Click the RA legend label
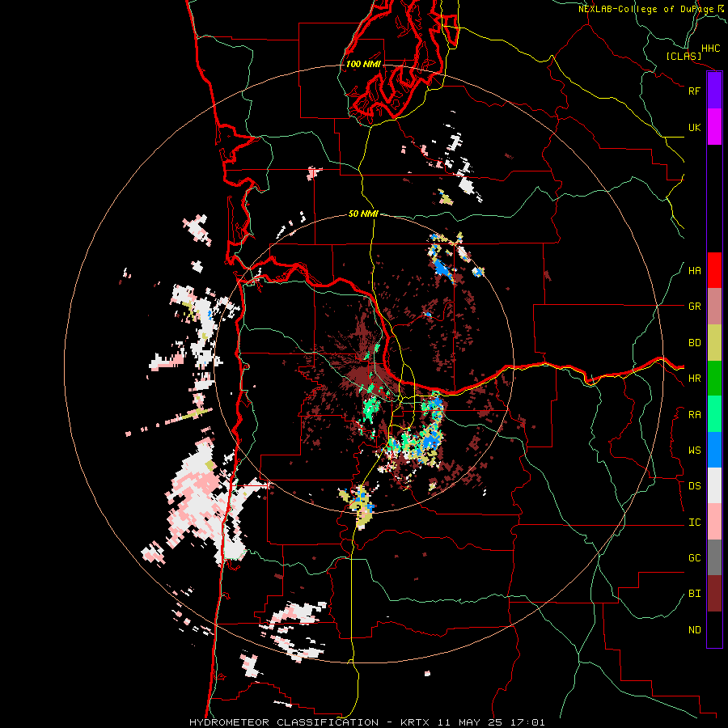Viewport: 728px width, 728px height. [694, 415]
